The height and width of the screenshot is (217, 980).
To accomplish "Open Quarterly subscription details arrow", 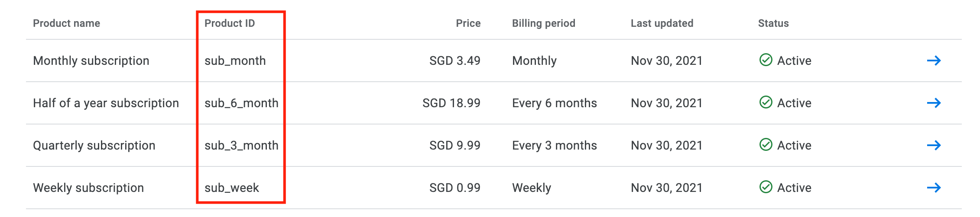I will [934, 145].
